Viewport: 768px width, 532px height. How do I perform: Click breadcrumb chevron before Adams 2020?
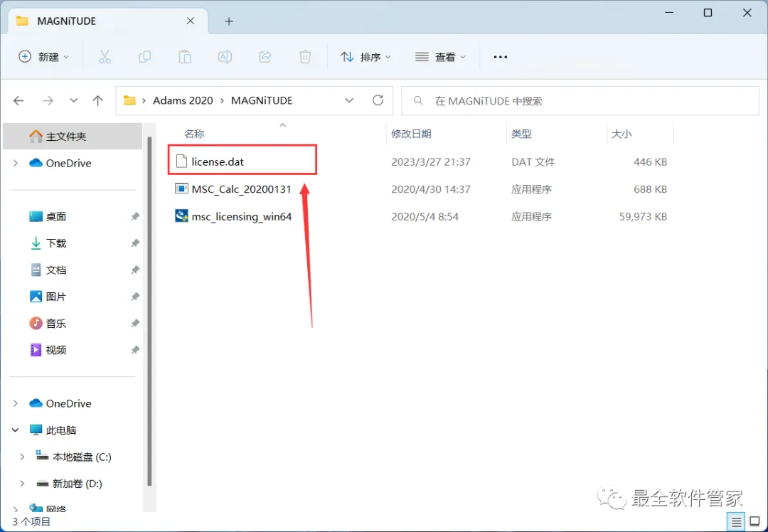[144, 100]
